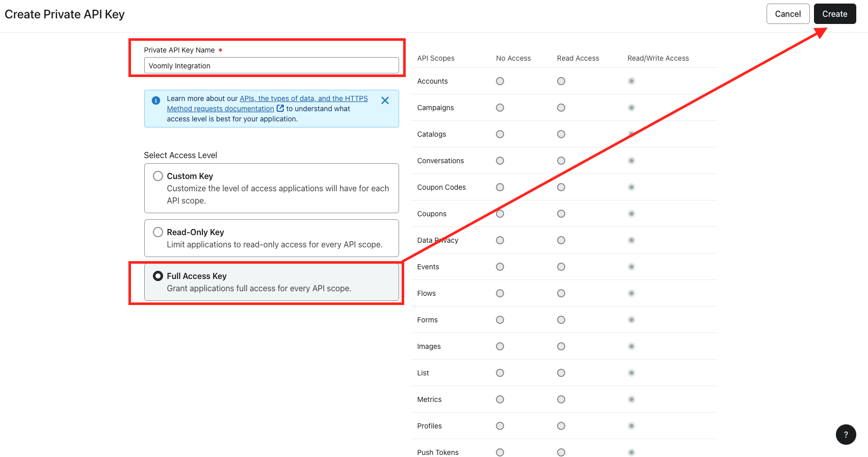Image resolution: width=868 pixels, height=457 pixels.
Task: Click the Cancel button
Action: (788, 14)
